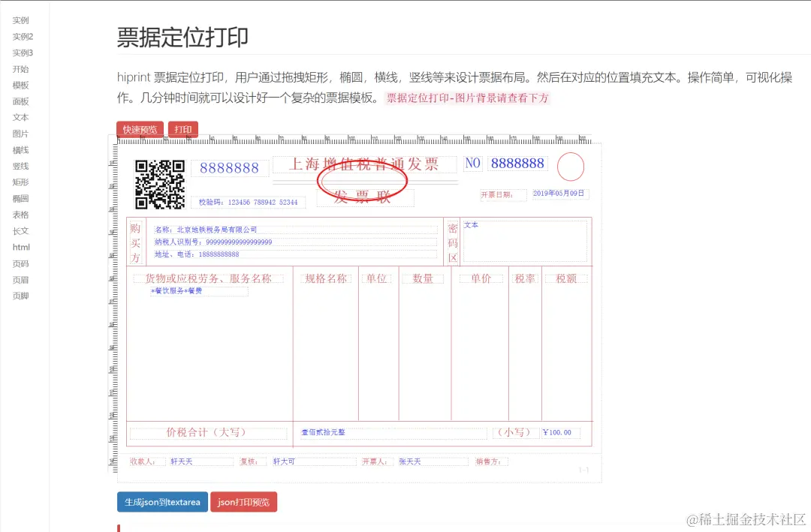Screen dimensions: 811x532
Task: Switch to 模板 in the sidebar
Action: [x=21, y=86]
